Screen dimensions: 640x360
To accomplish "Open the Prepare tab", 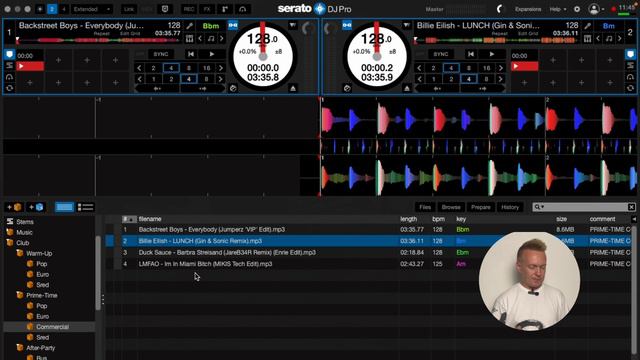I will pos(481,207).
